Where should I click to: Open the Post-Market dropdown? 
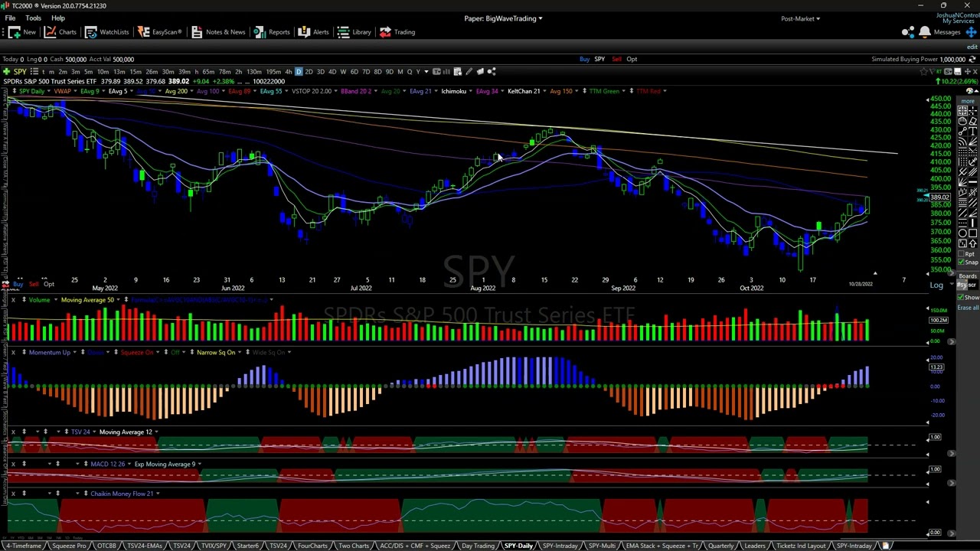tap(800, 18)
